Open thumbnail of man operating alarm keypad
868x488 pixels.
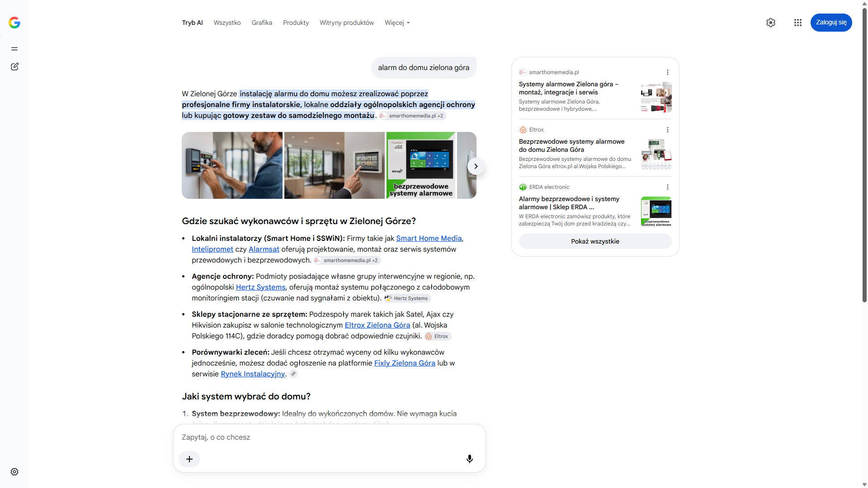232,165
